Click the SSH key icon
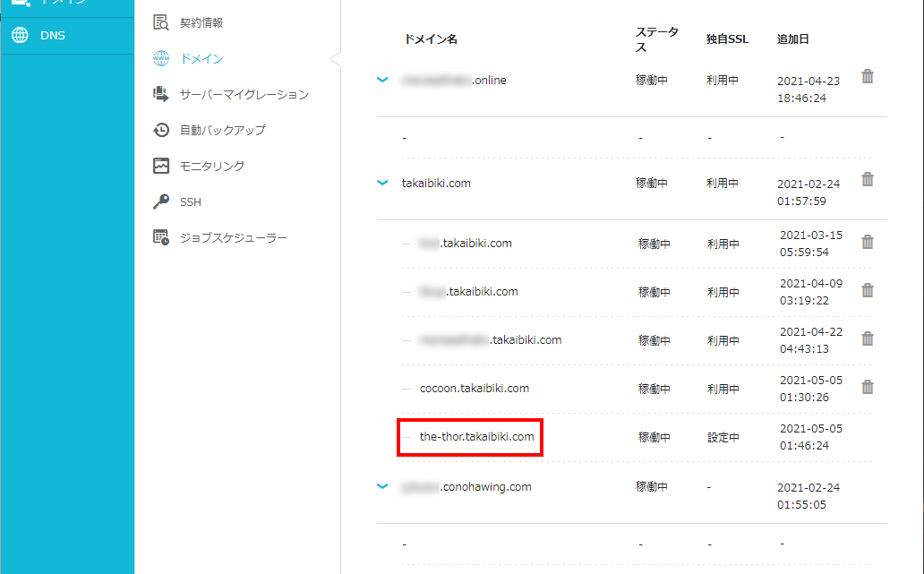 (161, 201)
